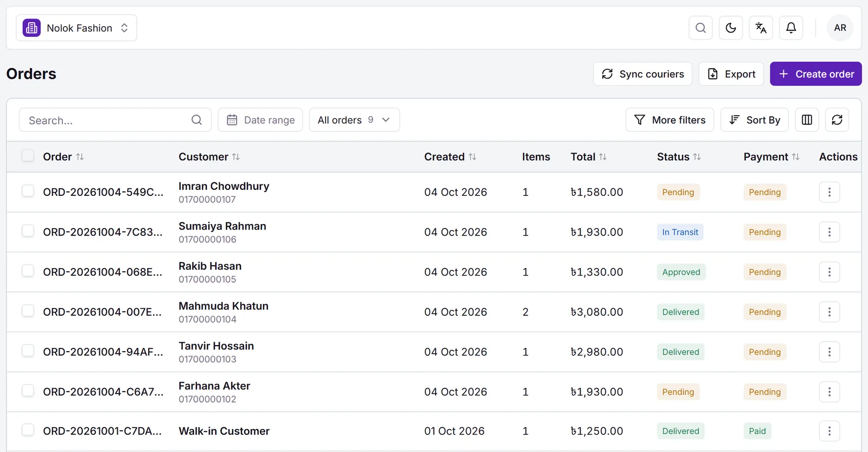Screen dimensions: 868x452
Task: Open actions menu for Tanvir Hossain order
Action: point(829,352)
